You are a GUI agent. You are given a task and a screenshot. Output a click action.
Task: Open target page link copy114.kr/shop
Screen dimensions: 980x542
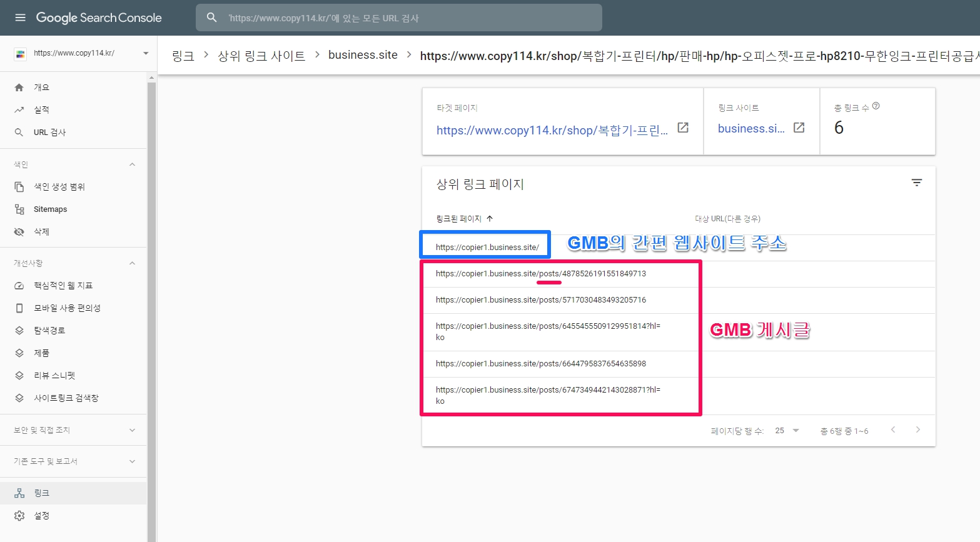[x=552, y=130]
